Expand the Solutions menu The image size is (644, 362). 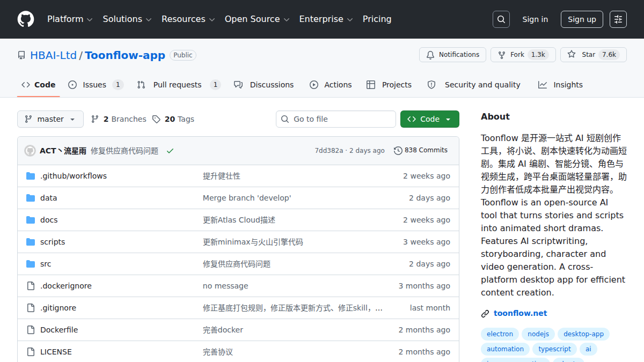click(x=127, y=19)
